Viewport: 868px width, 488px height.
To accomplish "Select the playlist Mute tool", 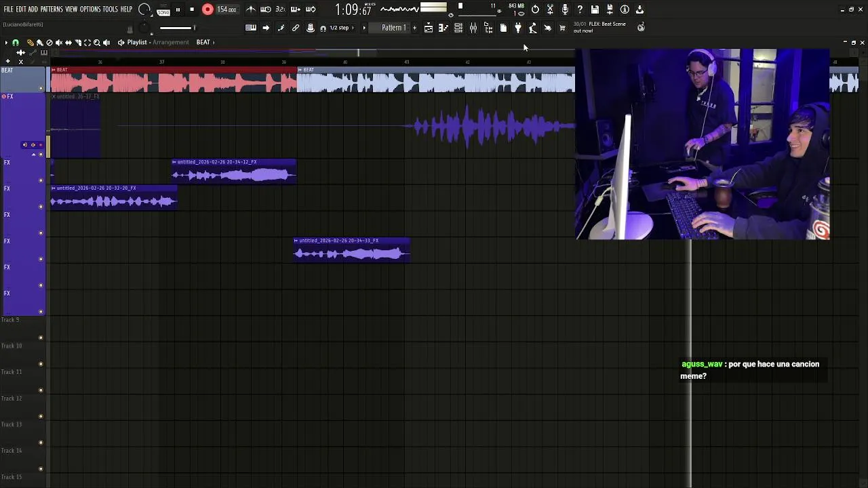I will [58, 42].
